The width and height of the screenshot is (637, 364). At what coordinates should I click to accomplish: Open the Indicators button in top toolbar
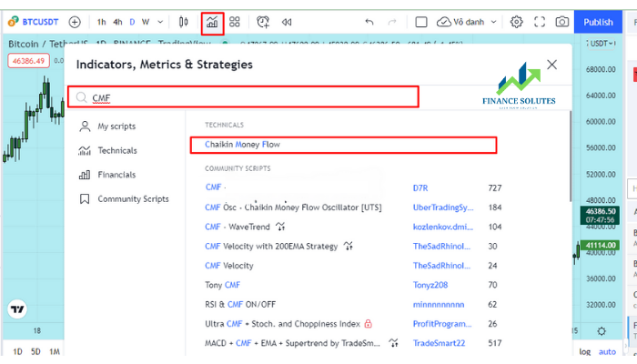[212, 23]
